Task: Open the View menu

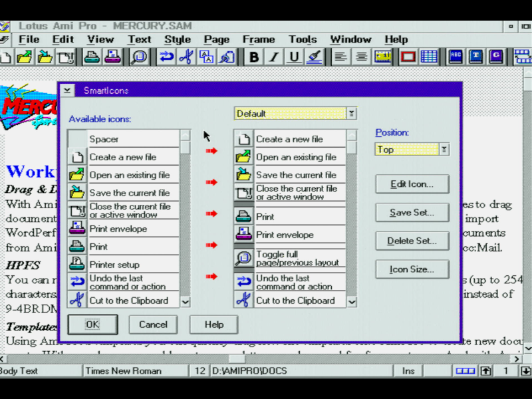Action: coord(100,39)
